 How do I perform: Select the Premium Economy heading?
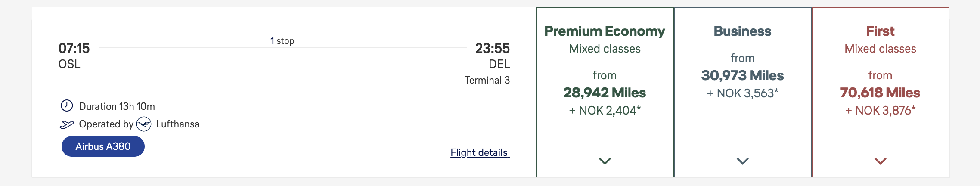pos(605,31)
